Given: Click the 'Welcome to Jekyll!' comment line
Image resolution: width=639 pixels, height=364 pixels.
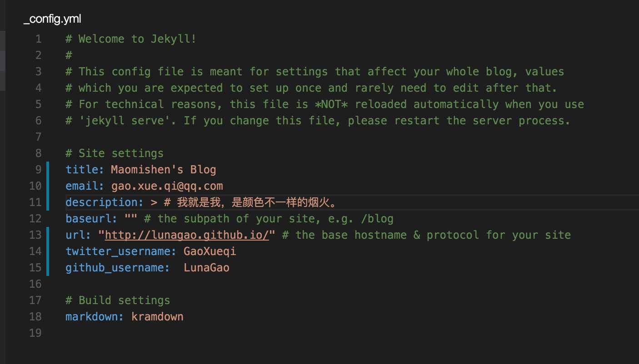Looking at the screenshot, I should [131, 39].
